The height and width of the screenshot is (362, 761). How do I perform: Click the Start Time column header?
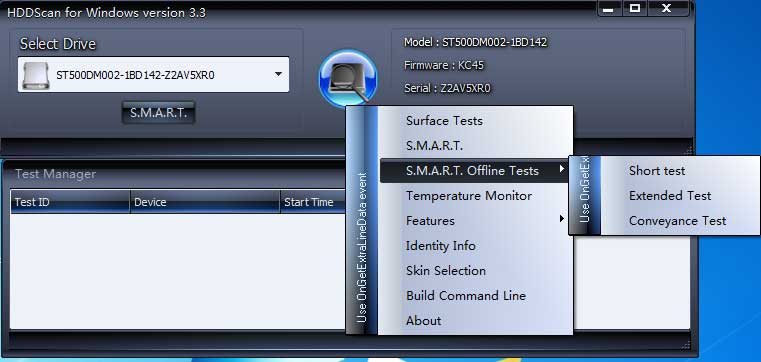point(313,202)
